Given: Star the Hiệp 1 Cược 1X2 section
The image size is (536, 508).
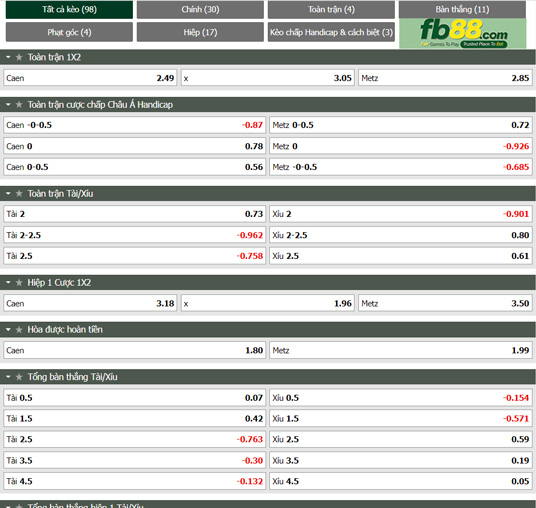Looking at the screenshot, I should tap(19, 283).
